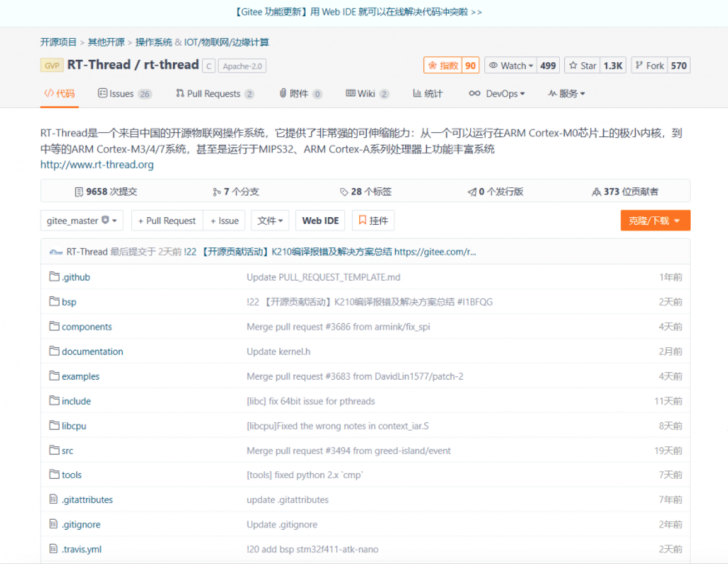Screen dimensions: 728x564
Task: Open the Issues tab
Action: (125, 94)
